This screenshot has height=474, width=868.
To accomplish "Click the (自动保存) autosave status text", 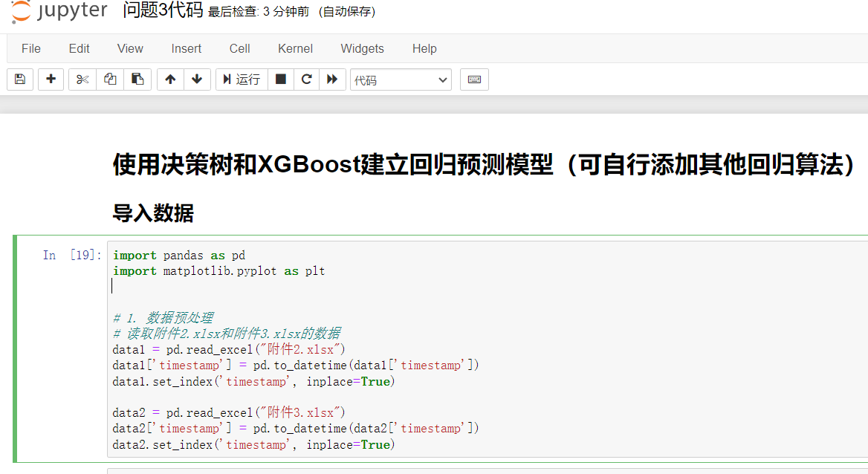I will pyautogui.click(x=347, y=12).
